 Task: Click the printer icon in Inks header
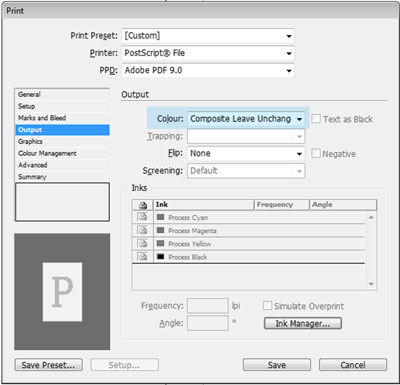coord(143,205)
